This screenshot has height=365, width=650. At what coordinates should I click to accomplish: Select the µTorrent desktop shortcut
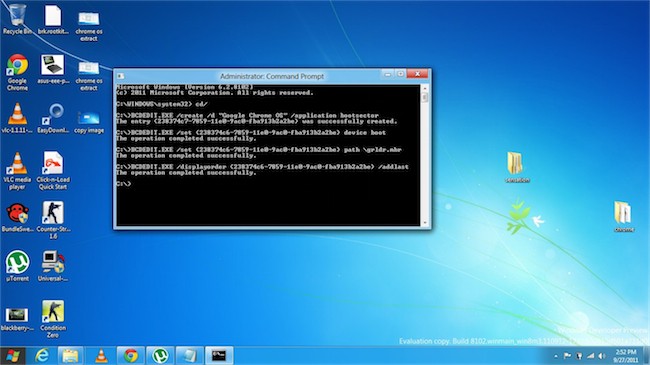click(x=17, y=266)
